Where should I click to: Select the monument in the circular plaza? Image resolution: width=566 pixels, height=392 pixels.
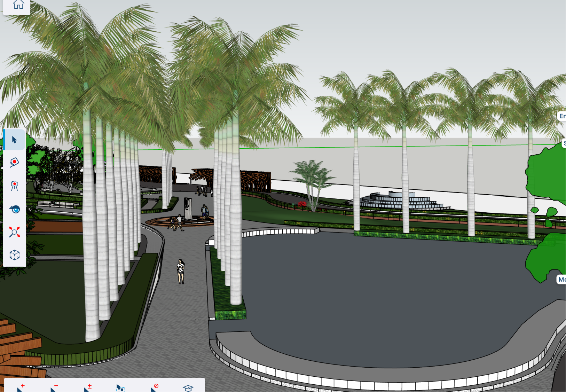click(188, 208)
